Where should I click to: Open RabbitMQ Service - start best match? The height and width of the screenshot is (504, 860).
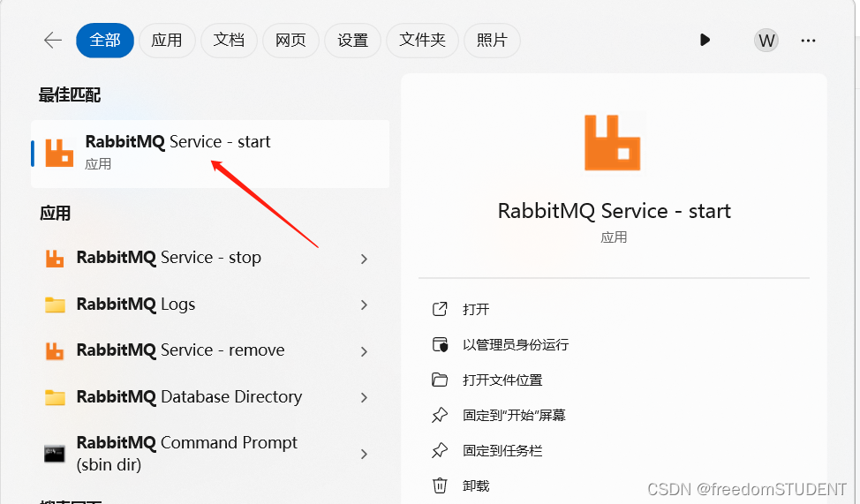177,152
